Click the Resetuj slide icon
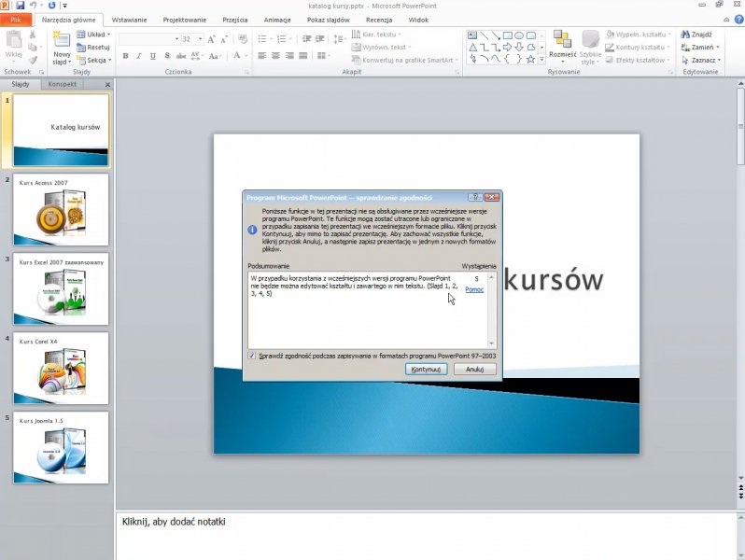745x560 pixels. (x=81, y=47)
